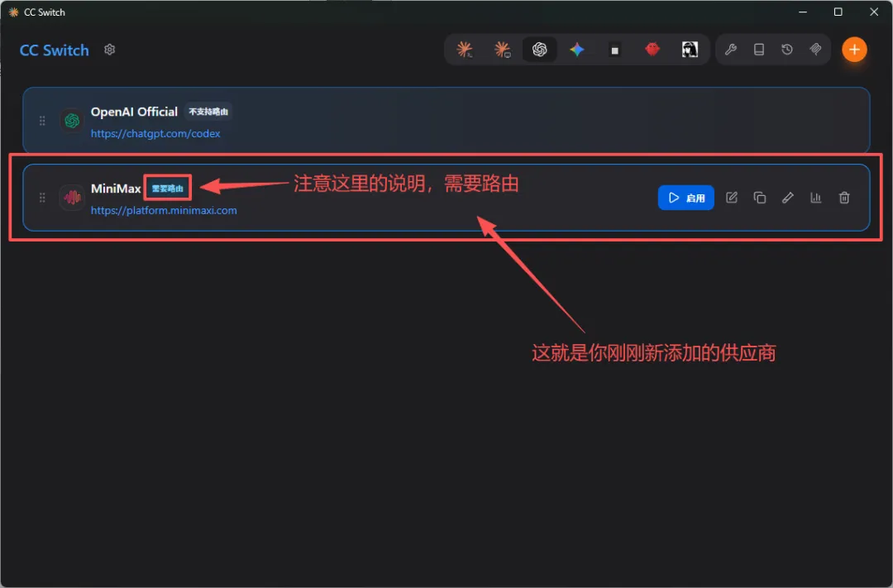
Task: Open the coiled MCP icon in the top toolbar
Action: 815,50
